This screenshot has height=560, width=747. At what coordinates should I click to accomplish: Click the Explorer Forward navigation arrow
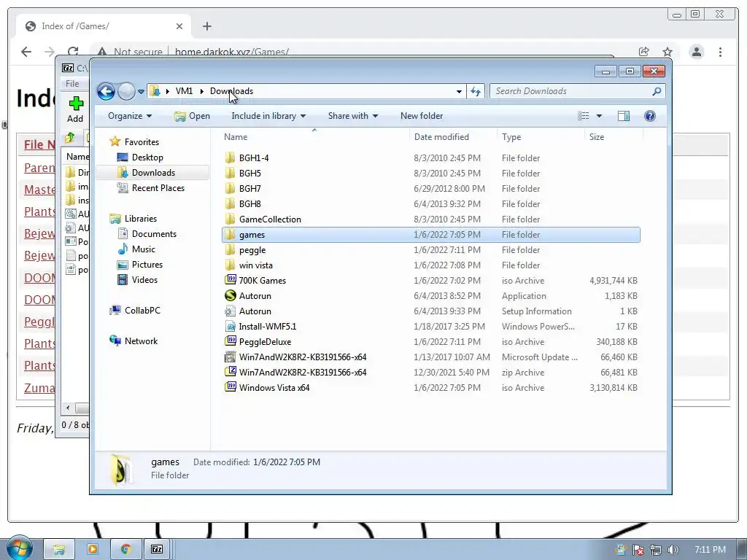point(126,91)
